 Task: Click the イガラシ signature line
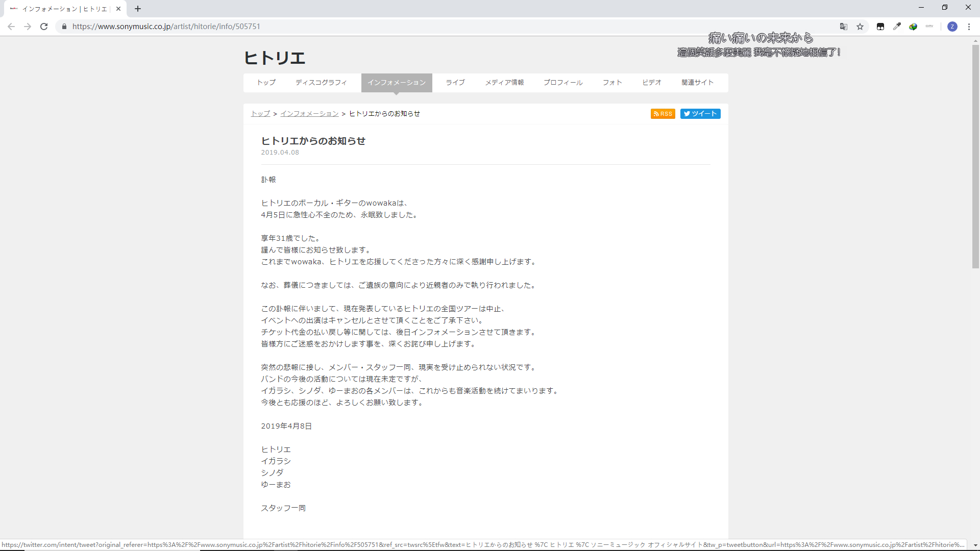click(x=276, y=461)
